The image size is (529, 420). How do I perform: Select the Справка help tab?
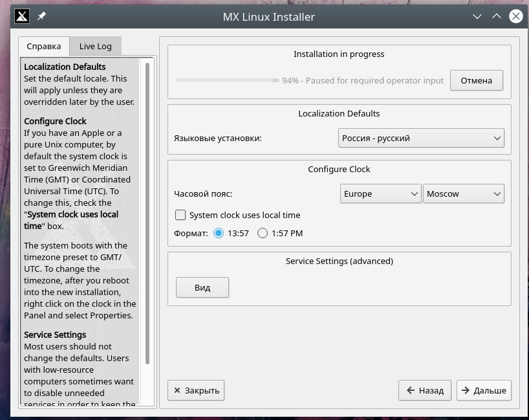(x=44, y=46)
